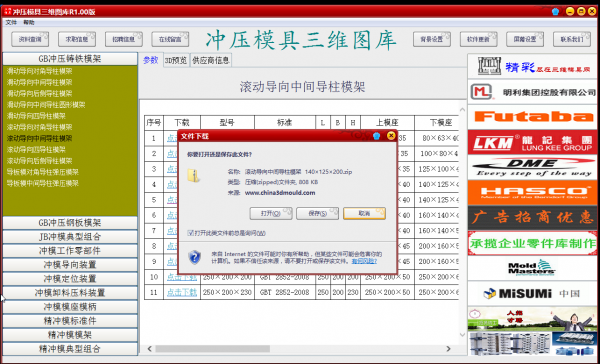Expand the 冲模工作零部件 section
The width and height of the screenshot is (600, 364).
pyautogui.click(x=70, y=251)
